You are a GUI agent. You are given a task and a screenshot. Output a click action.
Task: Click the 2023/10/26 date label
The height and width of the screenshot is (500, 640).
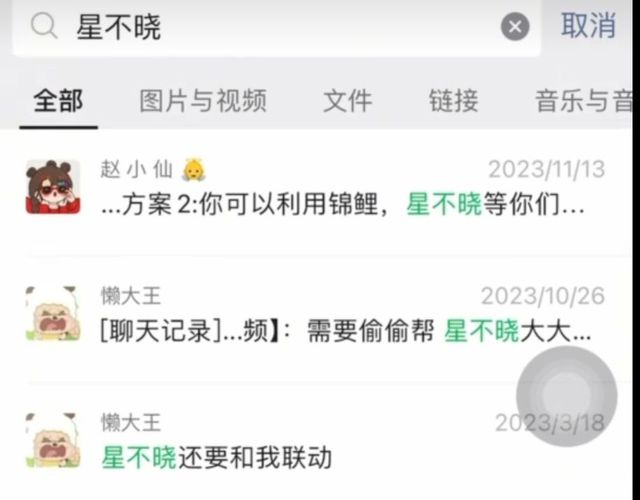point(543,296)
